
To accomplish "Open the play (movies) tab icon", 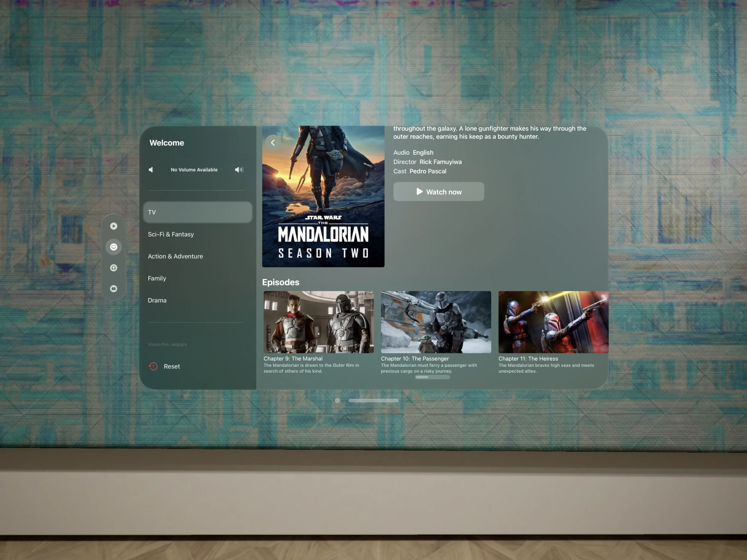I will pos(114,226).
